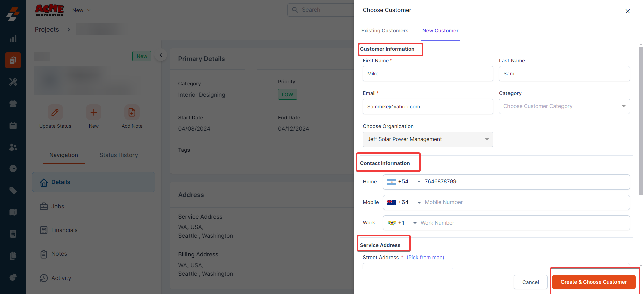644x294 pixels.
Task: Open the wrench tools icon in the sidebar
Action: click(13, 82)
